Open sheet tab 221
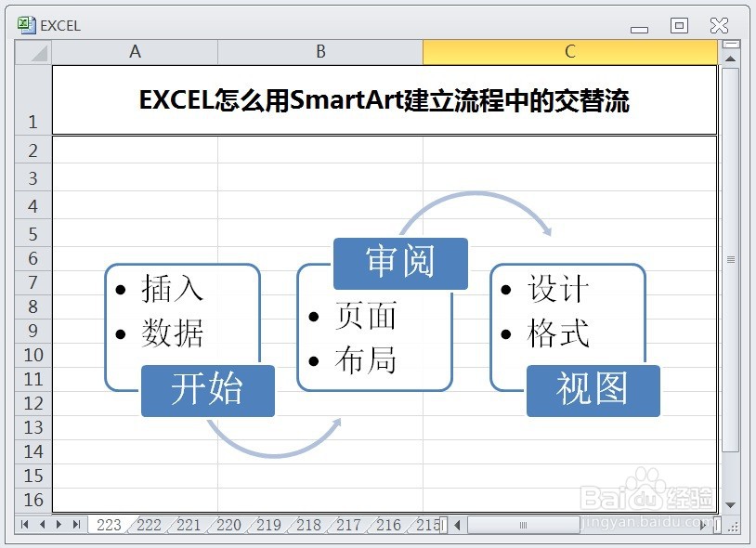 (189, 525)
